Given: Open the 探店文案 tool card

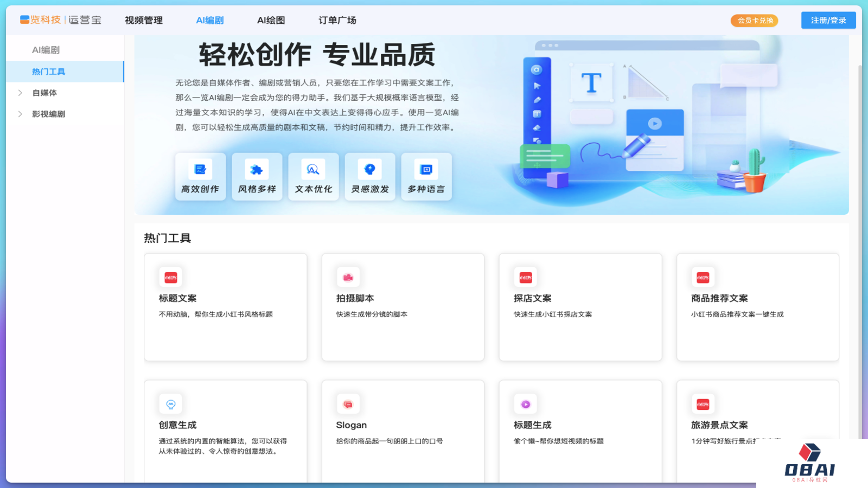Looking at the screenshot, I should [x=580, y=306].
